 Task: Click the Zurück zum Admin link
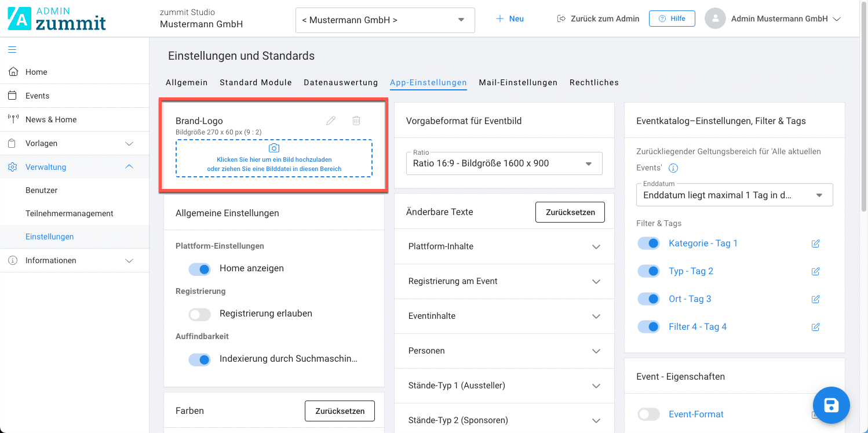[x=598, y=19]
